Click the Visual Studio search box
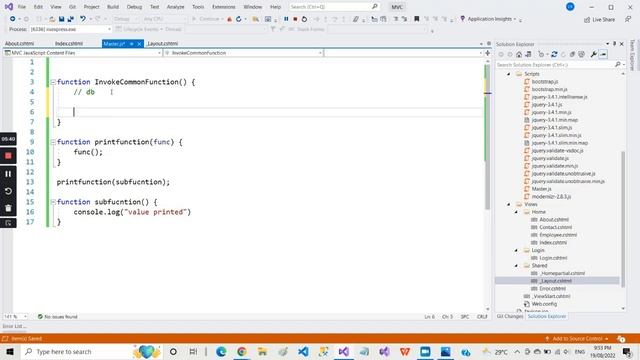640x360 pixels. 334,7
